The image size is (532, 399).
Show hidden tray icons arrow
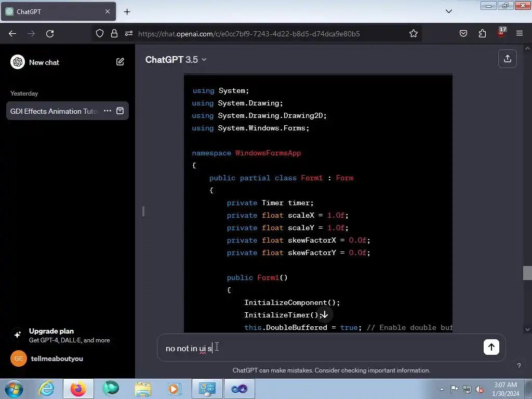[442, 389]
